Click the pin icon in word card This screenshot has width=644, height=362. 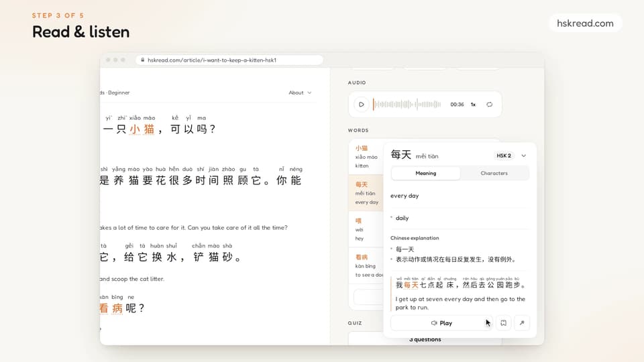click(x=522, y=323)
